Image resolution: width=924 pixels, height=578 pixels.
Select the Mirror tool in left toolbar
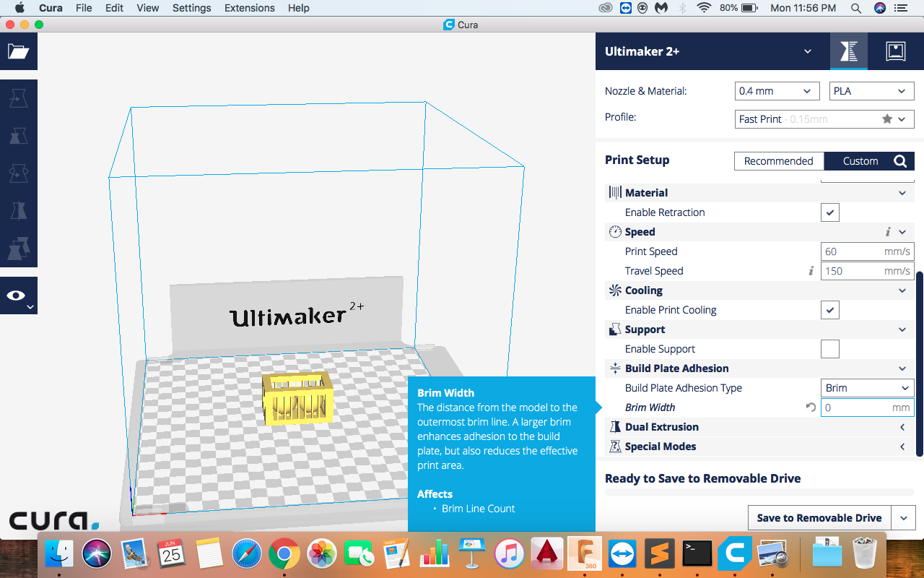[18, 211]
